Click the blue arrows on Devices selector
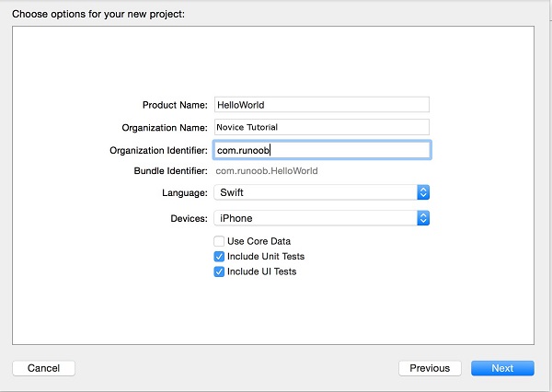 click(x=423, y=218)
